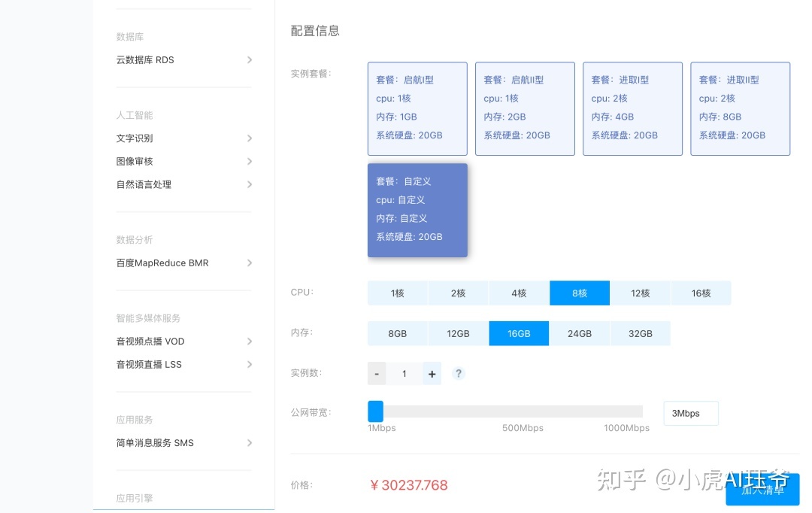
Task: Open 文字识别 sidebar item
Action: pos(135,138)
